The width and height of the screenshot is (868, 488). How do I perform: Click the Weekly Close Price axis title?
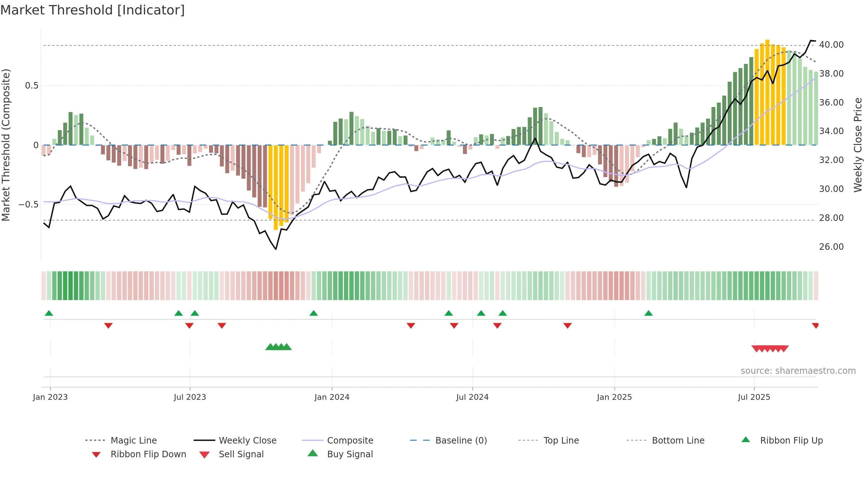[858, 145]
